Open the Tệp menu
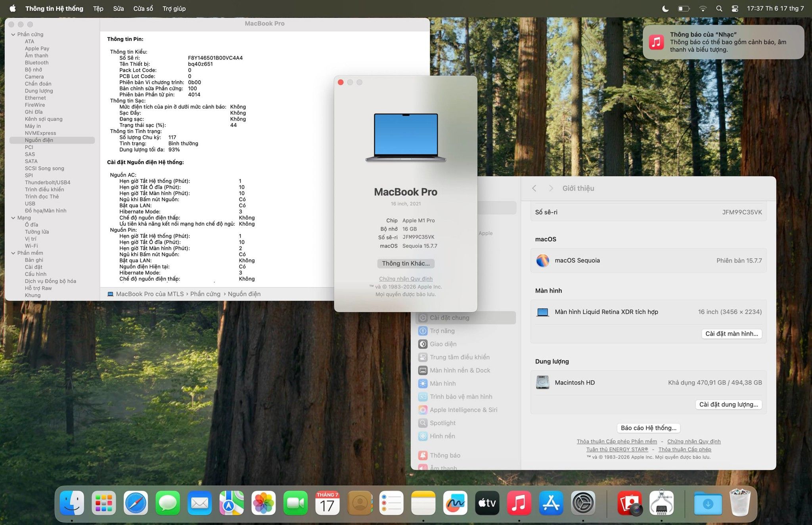 tap(98, 8)
